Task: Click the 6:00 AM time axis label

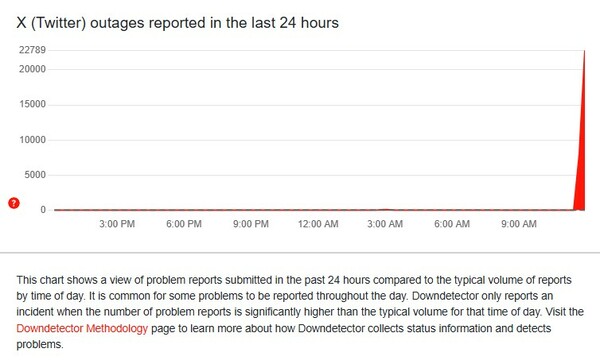Action: pos(452,224)
